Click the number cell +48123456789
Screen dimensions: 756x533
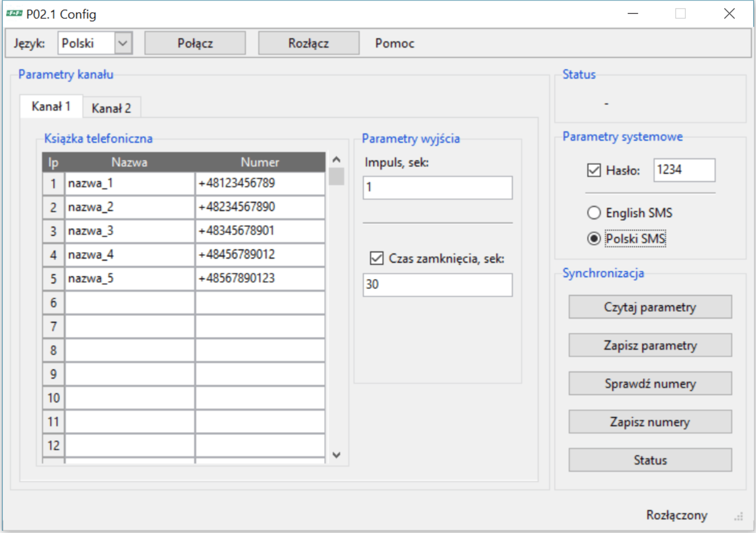coord(260,183)
